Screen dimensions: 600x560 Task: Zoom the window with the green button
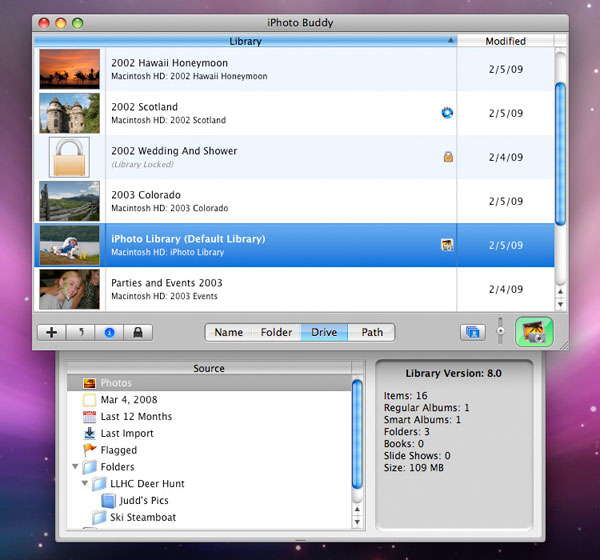78,23
